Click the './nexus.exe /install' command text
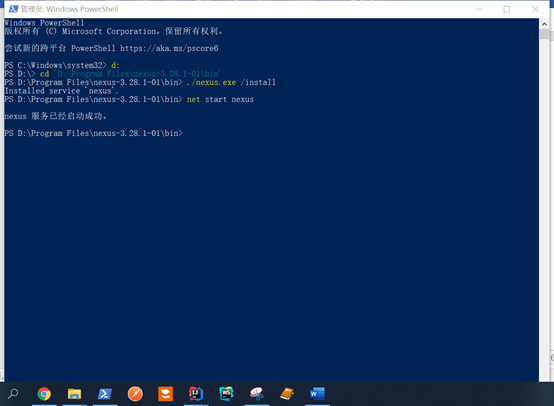Image resolution: width=554 pixels, height=406 pixels. click(x=231, y=82)
